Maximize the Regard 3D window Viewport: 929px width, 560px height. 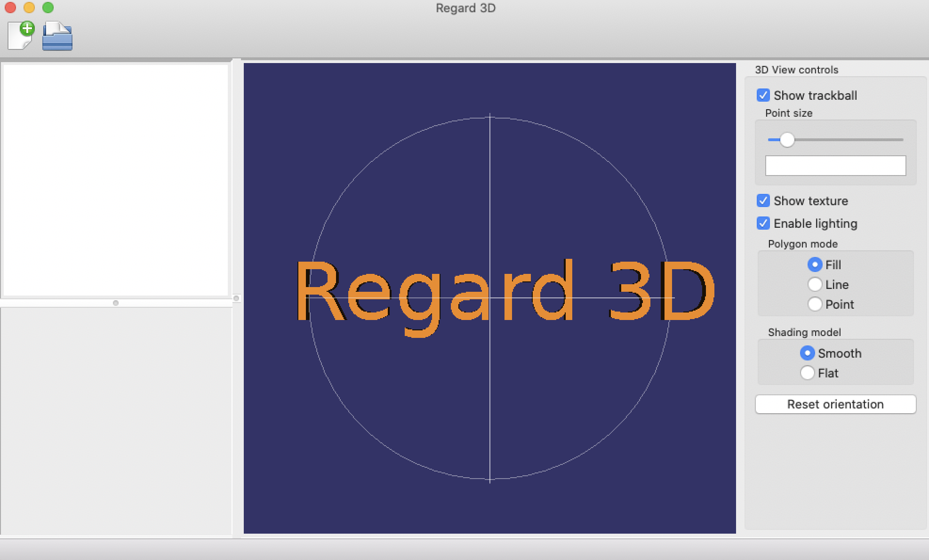pyautogui.click(x=48, y=8)
